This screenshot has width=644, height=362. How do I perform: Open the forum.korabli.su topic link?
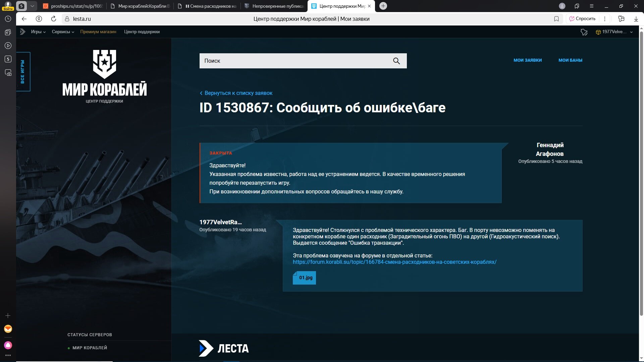tap(394, 262)
